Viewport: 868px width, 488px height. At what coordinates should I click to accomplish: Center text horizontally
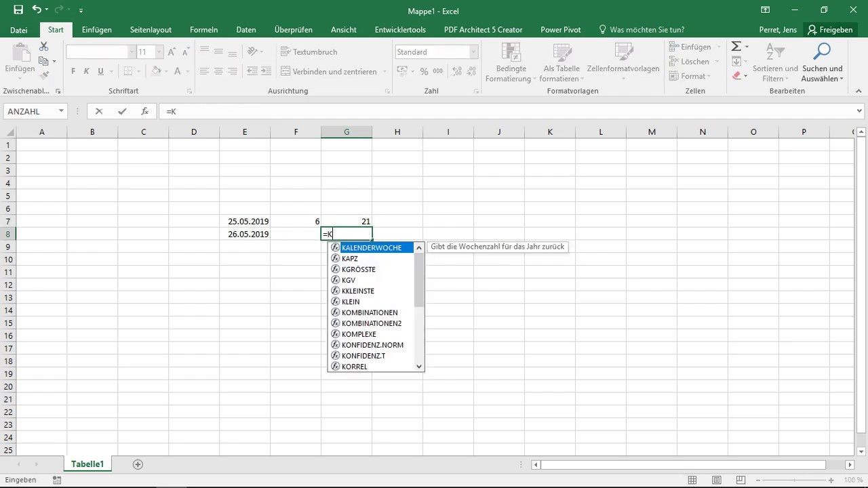218,71
